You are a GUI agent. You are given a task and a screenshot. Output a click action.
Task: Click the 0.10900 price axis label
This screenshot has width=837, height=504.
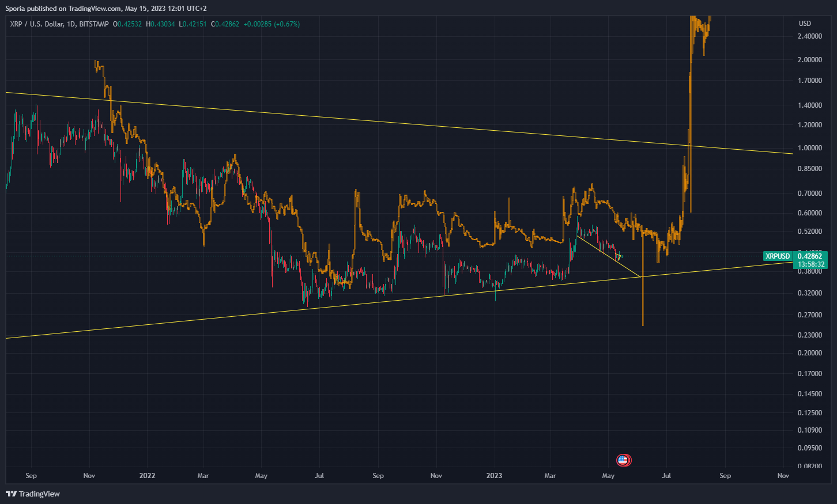(810, 430)
